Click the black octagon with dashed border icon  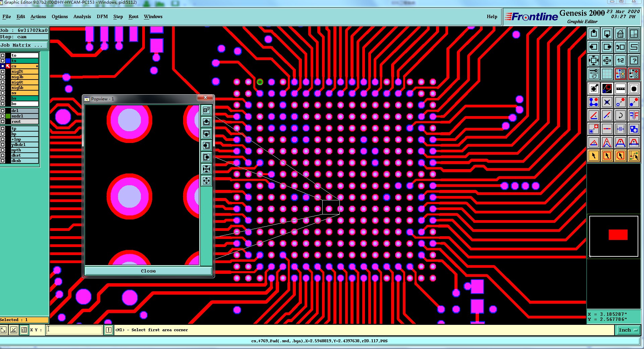click(x=634, y=89)
